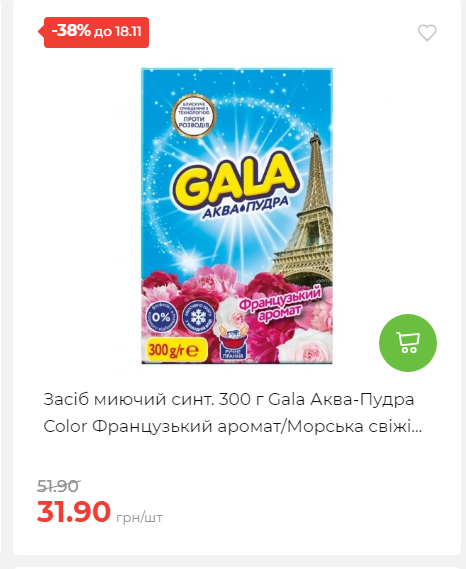Image resolution: width=466 pixels, height=569 pixels.
Task: Click the sale price 31.90
Action: click(x=74, y=511)
